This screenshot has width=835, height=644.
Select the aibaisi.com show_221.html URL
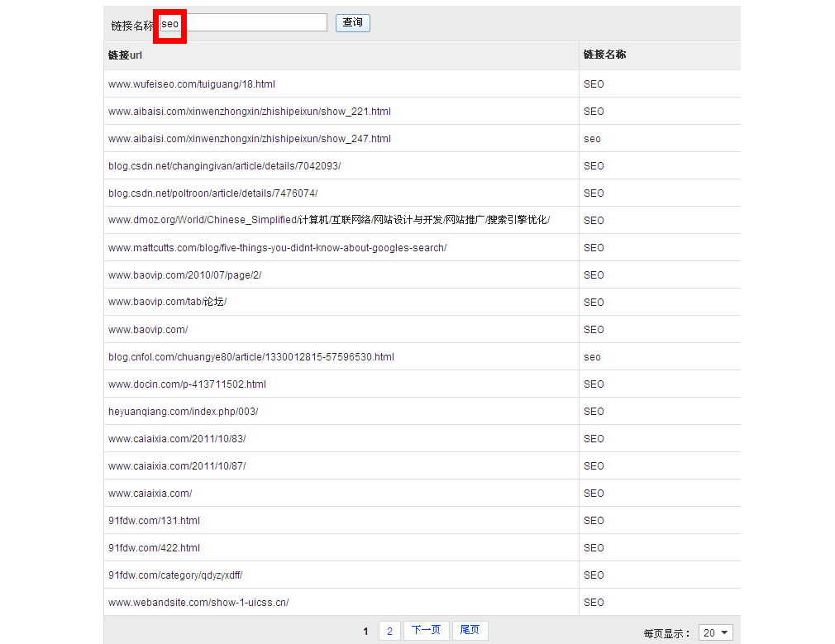[x=249, y=112]
